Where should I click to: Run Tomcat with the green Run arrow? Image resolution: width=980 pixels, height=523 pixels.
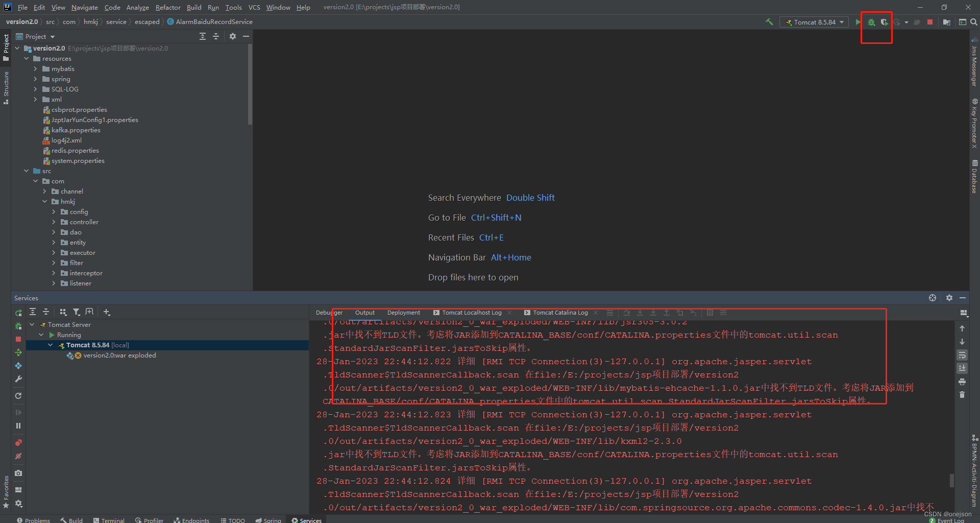click(x=858, y=22)
